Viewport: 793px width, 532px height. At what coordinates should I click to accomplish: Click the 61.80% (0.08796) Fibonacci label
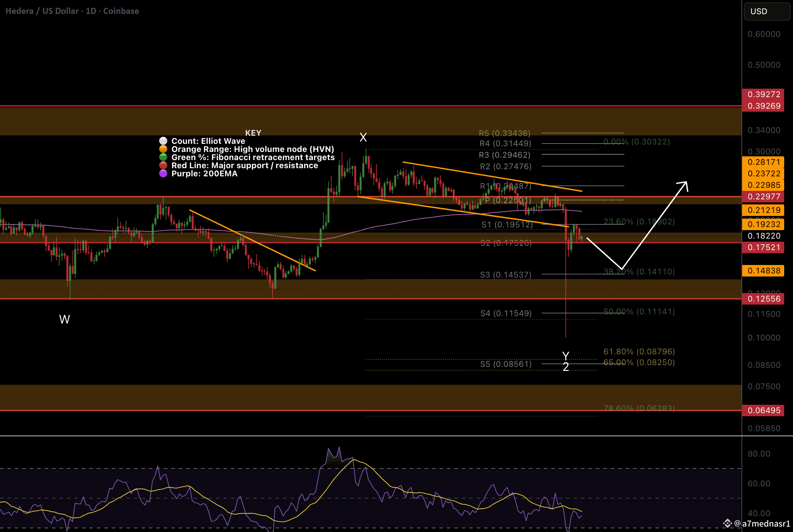pyautogui.click(x=639, y=351)
